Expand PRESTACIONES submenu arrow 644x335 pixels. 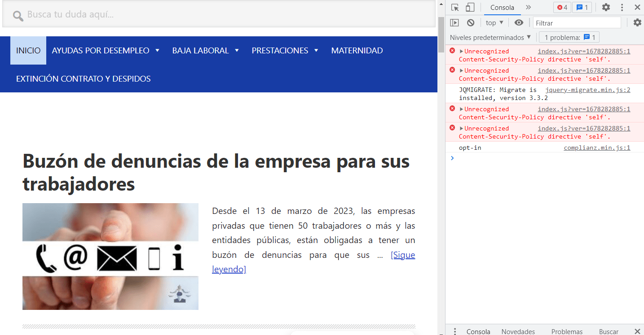[x=316, y=51]
